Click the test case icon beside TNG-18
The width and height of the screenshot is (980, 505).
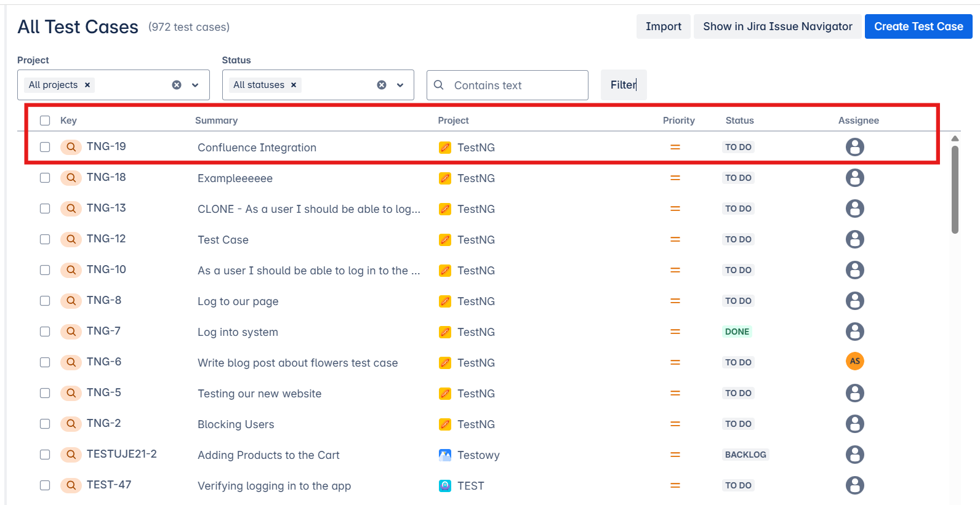(71, 178)
